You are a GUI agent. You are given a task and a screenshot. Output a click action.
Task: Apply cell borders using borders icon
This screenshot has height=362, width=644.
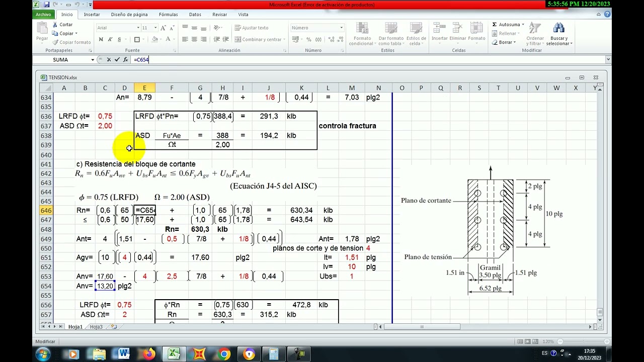point(137,39)
